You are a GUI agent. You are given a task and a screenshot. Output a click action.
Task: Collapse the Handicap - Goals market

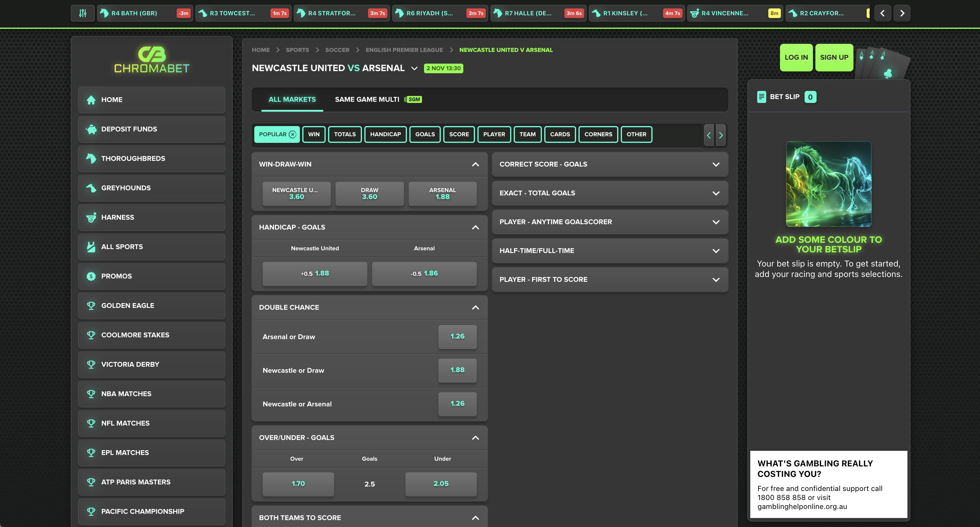pyautogui.click(x=475, y=227)
